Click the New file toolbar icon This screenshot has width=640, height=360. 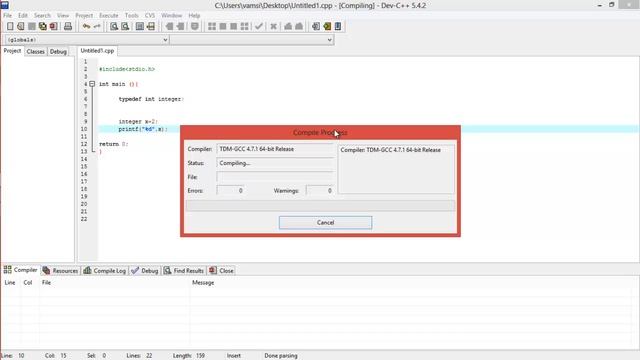(10, 26)
